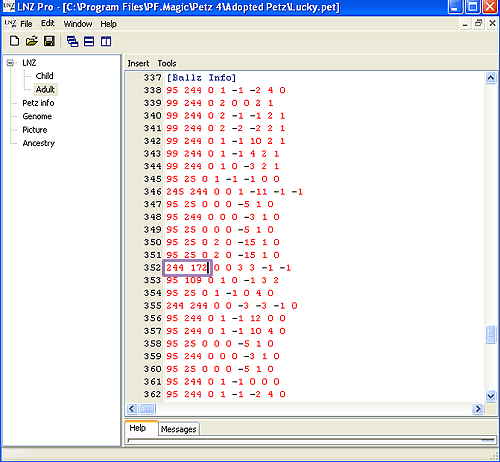Click the vertical scrollbar up arrow
This screenshot has height=462, width=500.
[x=490, y=78]
